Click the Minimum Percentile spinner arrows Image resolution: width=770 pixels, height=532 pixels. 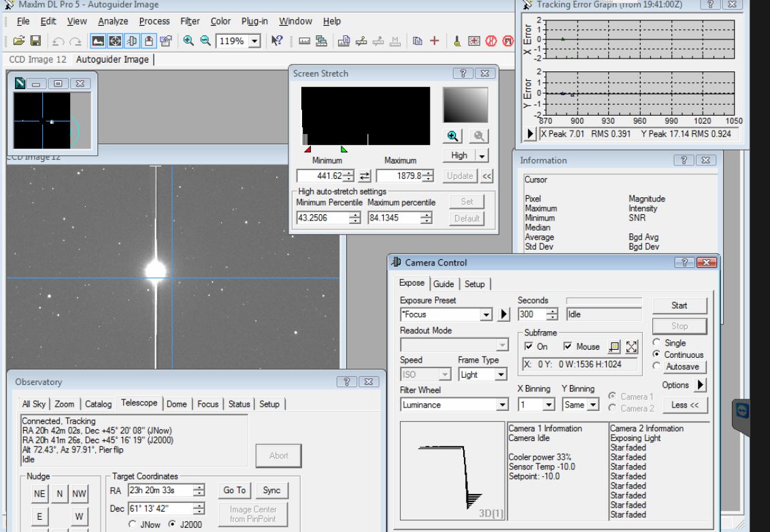(354, 218)
